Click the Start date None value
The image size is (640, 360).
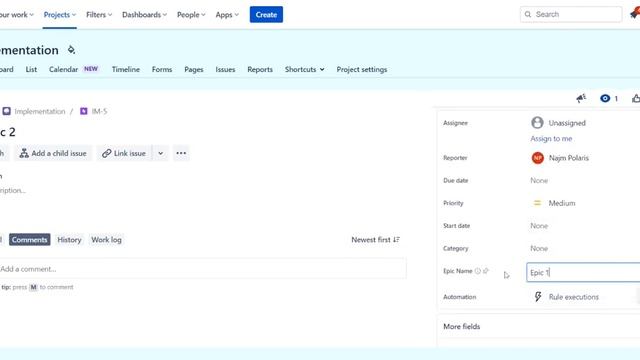pos(539,225)
